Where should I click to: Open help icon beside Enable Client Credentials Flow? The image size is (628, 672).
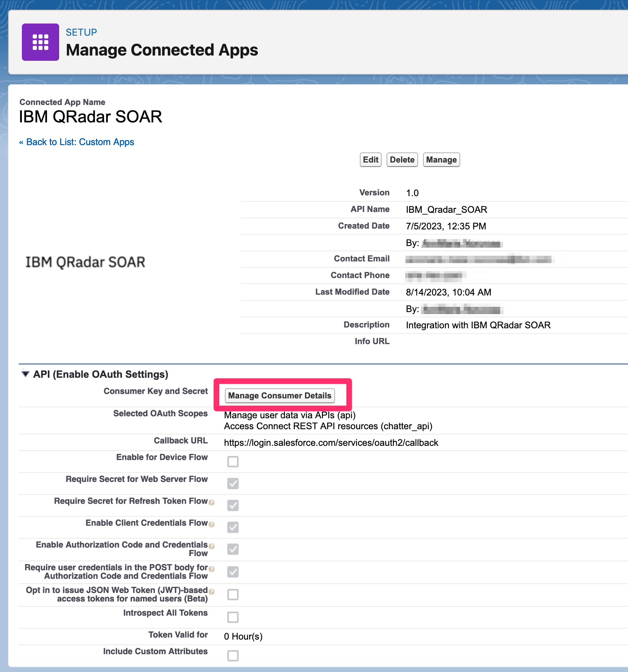click(211, 524)
